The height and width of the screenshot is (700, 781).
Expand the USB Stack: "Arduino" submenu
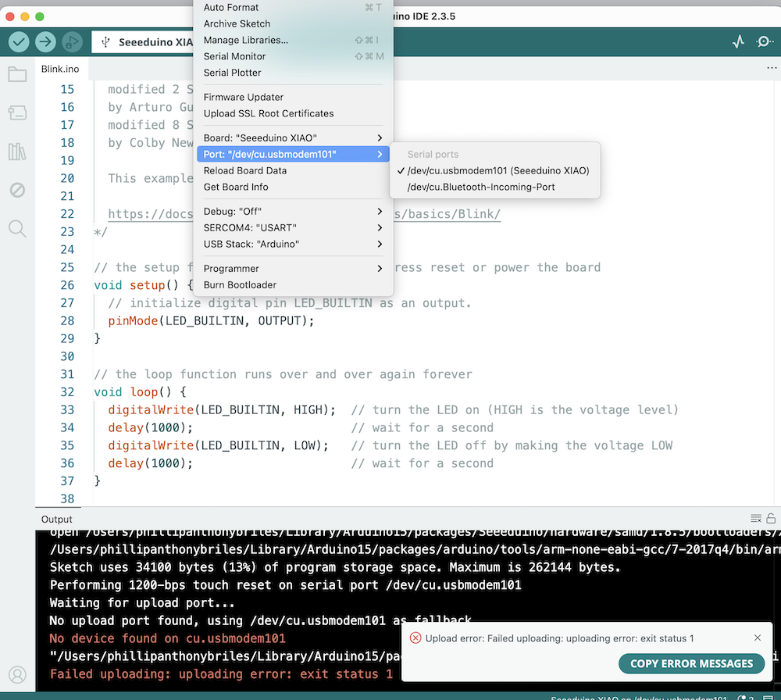(x=293, y=244)
